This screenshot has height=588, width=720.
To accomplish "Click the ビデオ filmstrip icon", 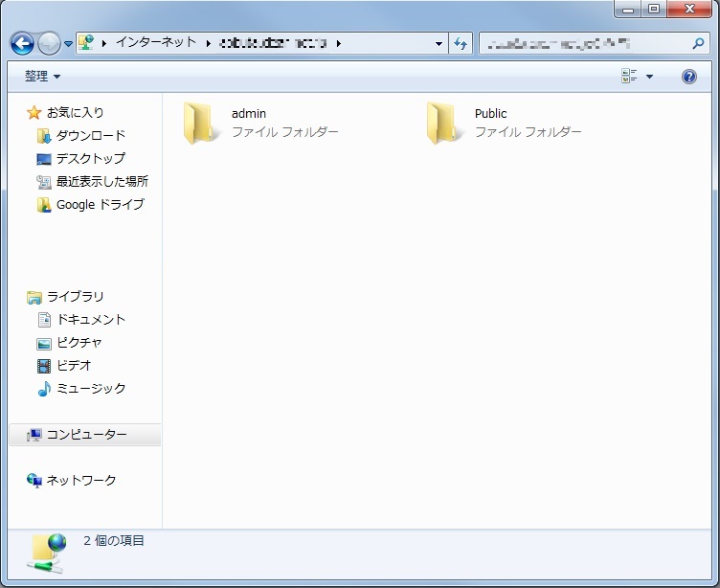I will pyautogui.click(x=44, y=366).
